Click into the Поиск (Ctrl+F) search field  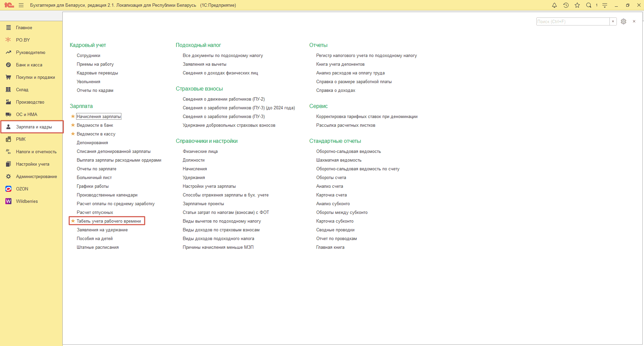[573, 21]
